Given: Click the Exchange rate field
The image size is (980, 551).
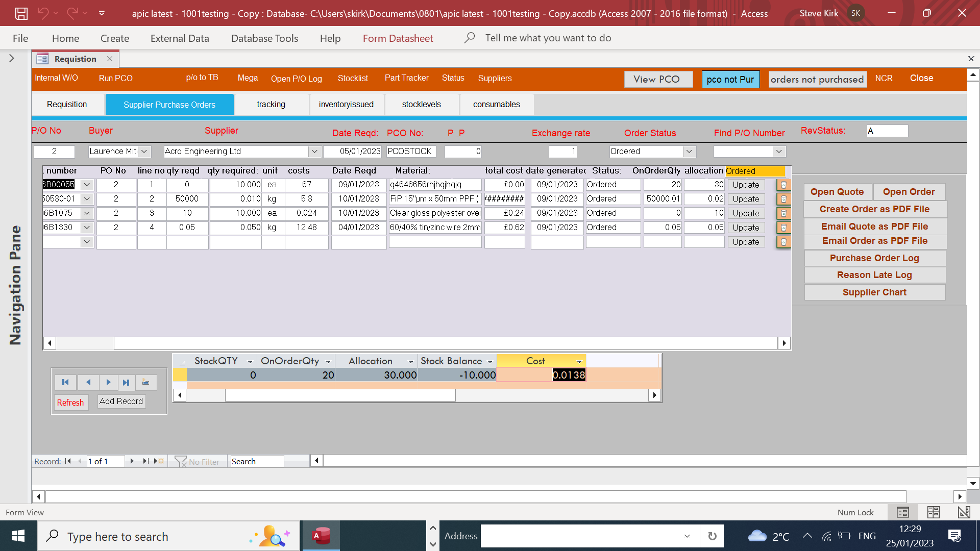Looking at the screenshot, I should coord(563,152).
